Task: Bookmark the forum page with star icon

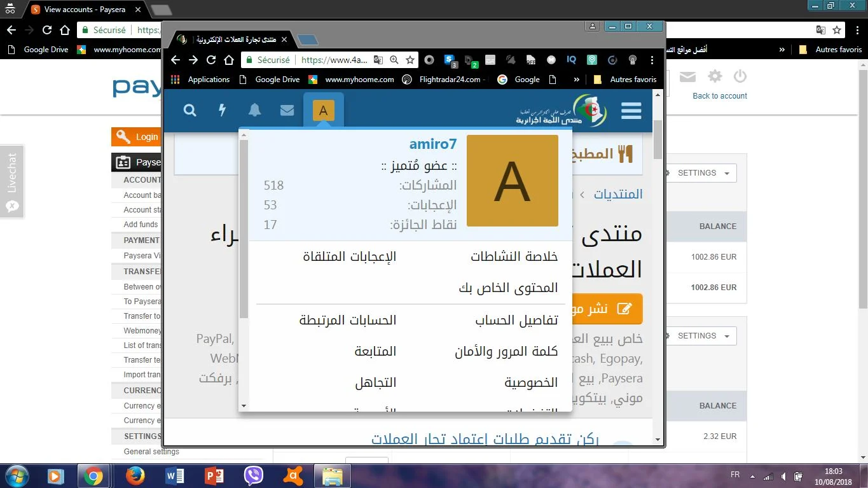Action: click(410, 60)
